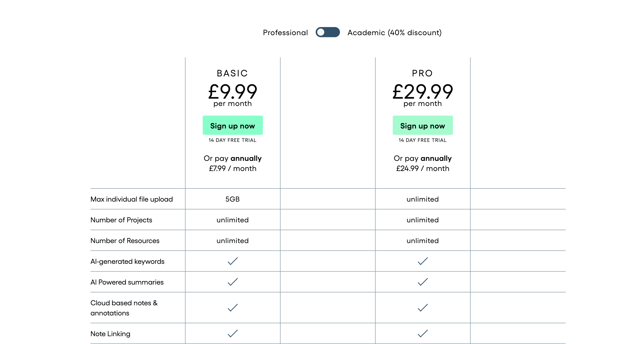Screen dimensions: 644x344
Task: Sign up now for the Pro plan
Action: [423, 125]
